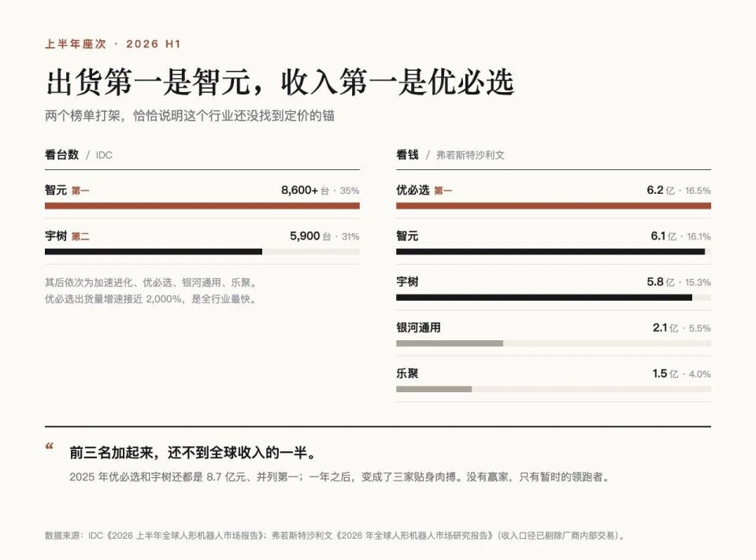Image resolution: width=756 pixels, height=560 pixels.
Task: Click '银河通用' in the revenue list
Action: point(418,328)
